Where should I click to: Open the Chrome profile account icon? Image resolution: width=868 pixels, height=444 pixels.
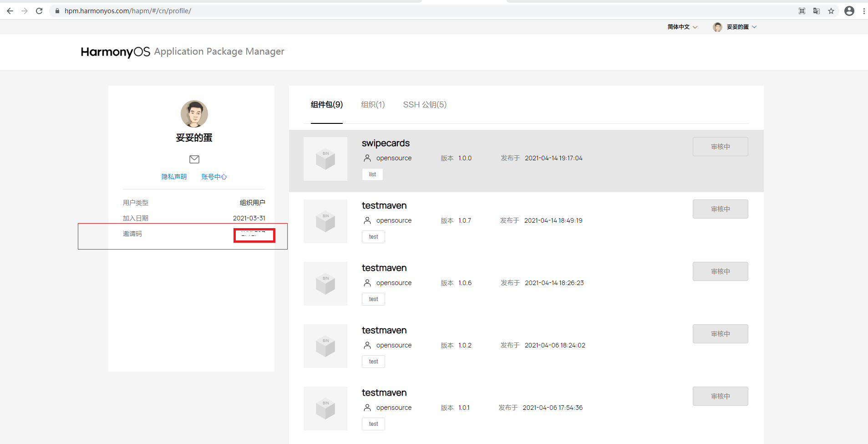849,11
